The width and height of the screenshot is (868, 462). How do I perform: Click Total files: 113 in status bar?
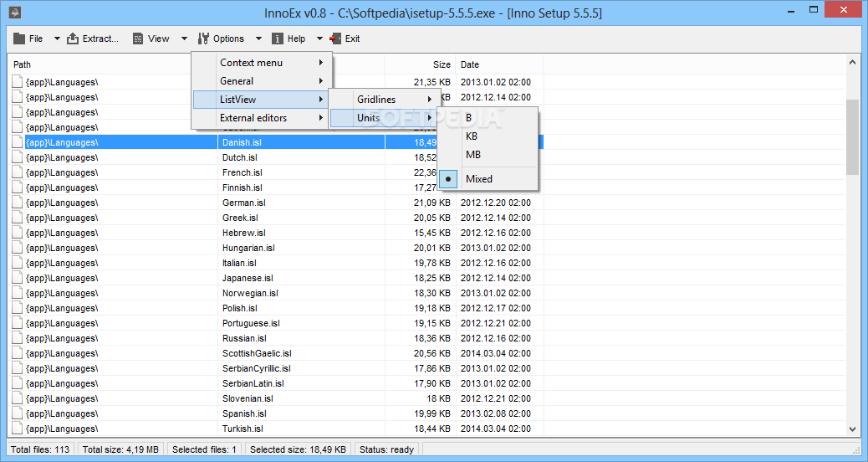click(x=40, y=449)
